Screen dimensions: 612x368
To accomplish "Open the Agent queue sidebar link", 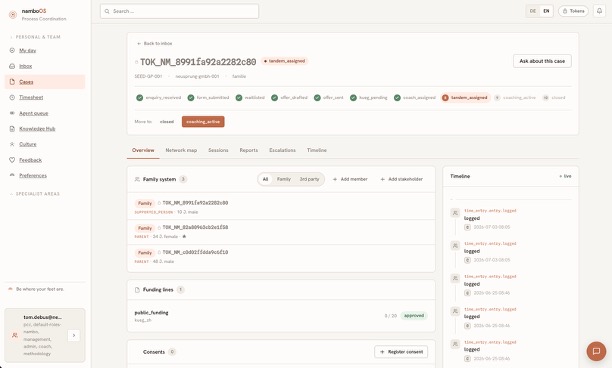I will coord(34,113).
